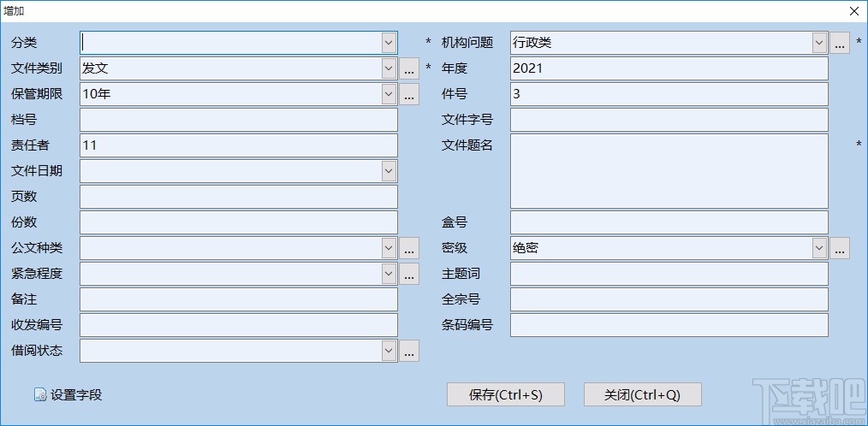Click the ellipsis button next to 公文种类

coord(409,248)
